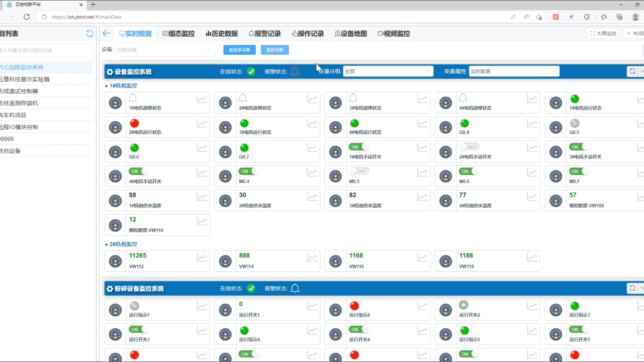Screen dimensions: 644x362
Task: Toggle 2#电机手动开关 switch
Action: click(x=469, y=147)
